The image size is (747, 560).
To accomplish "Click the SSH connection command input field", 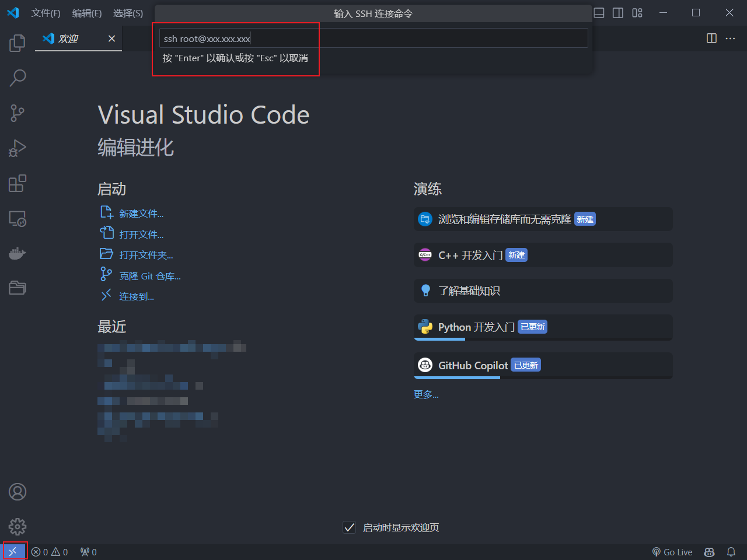I will [x=373, y=38].
